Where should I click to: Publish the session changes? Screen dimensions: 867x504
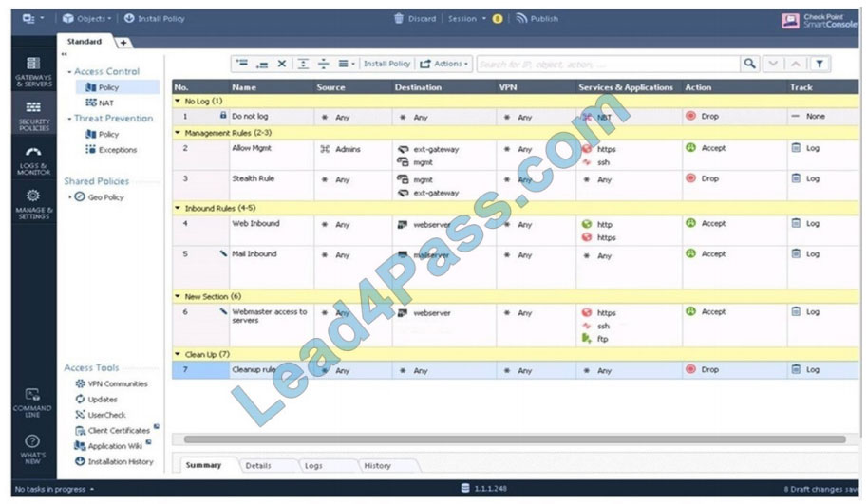(537, 18)
